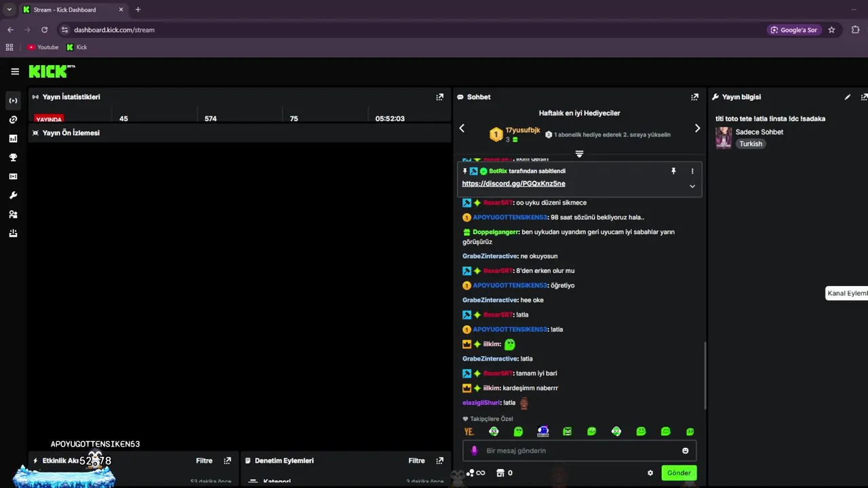The image size is (868, 488).
Task: Open the shop icon next to 0
Action: click(500, 473)
